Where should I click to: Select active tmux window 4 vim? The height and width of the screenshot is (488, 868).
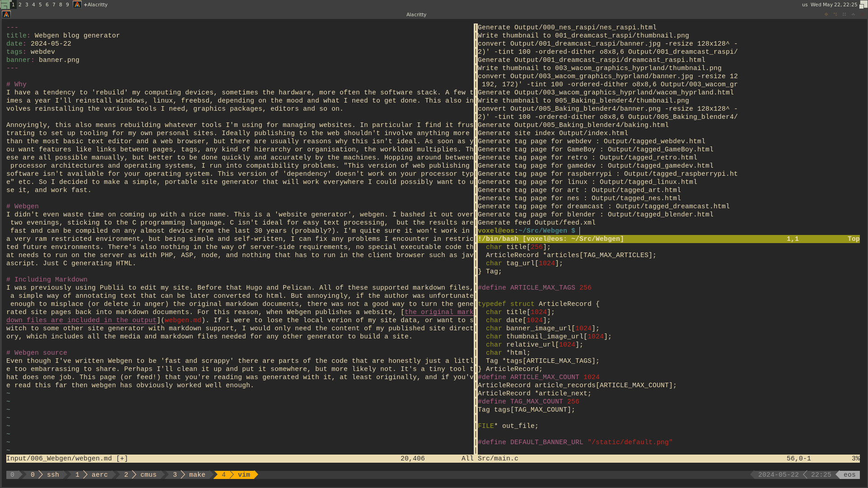click(x=236, y=475)
